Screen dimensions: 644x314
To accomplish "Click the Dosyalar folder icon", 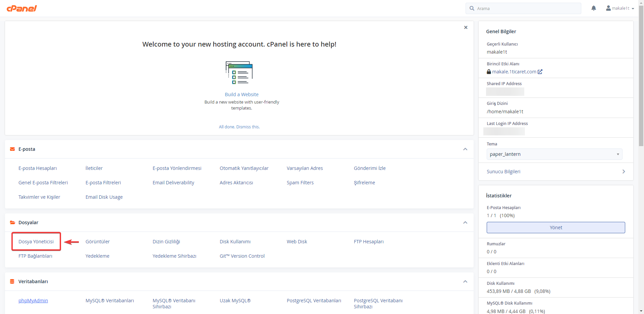I will (12, 223).
